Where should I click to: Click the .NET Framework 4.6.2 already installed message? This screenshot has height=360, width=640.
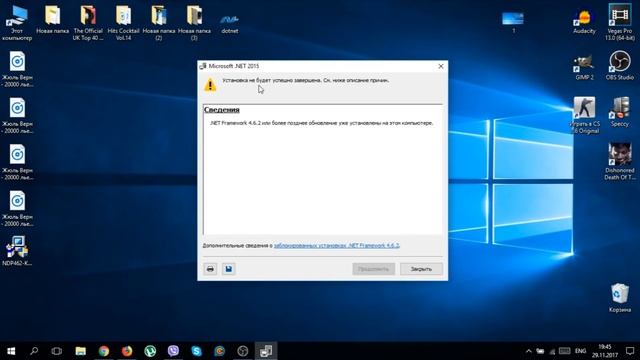pos(321,123)
